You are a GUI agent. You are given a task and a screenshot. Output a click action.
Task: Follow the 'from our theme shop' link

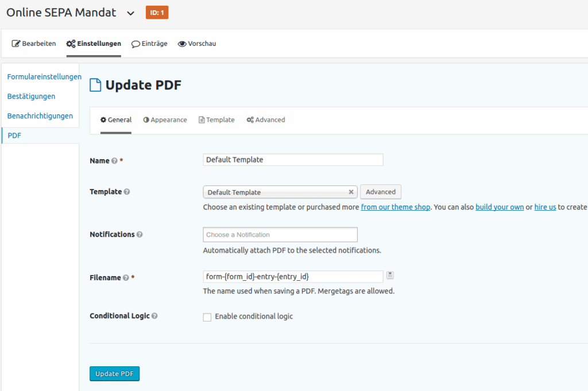395,207
